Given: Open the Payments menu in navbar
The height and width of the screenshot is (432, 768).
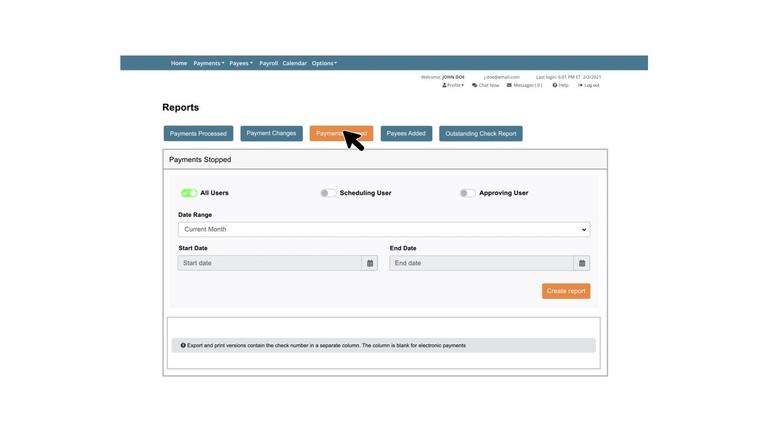Looking at the screenshot, I should (209, 63).
